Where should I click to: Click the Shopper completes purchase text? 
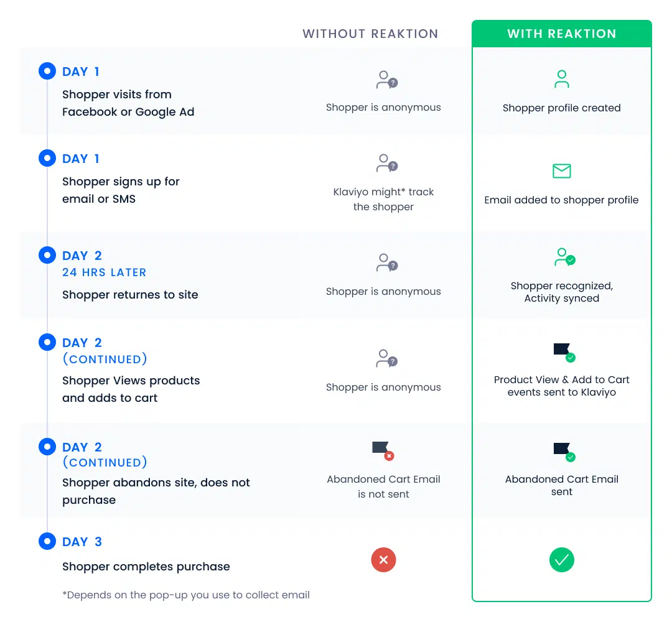[146, 566]
